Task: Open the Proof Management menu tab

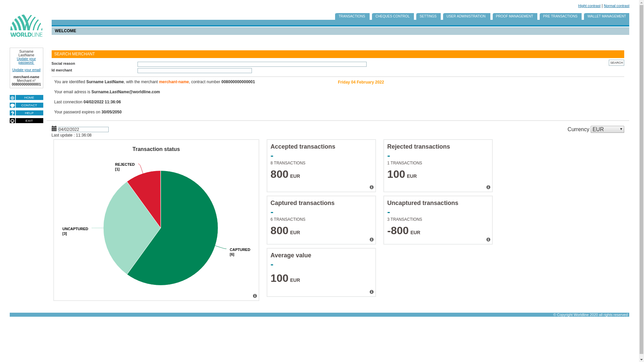Action: 515,16
